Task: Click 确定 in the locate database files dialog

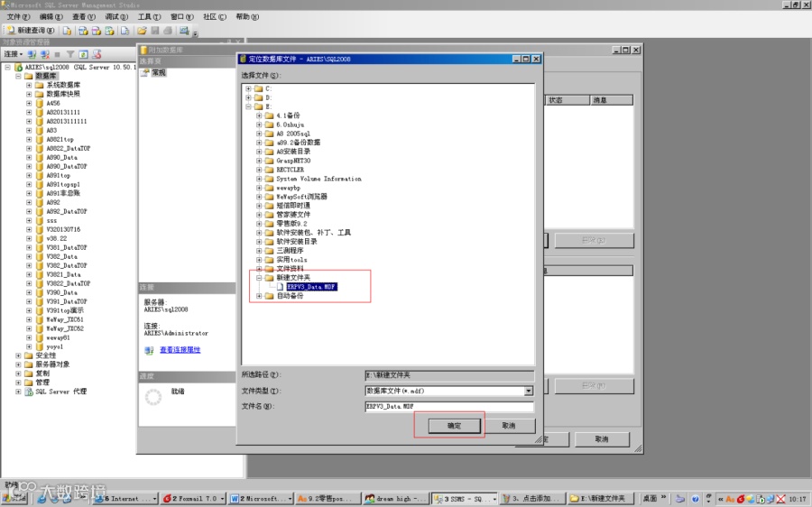Action: (454, 426)
